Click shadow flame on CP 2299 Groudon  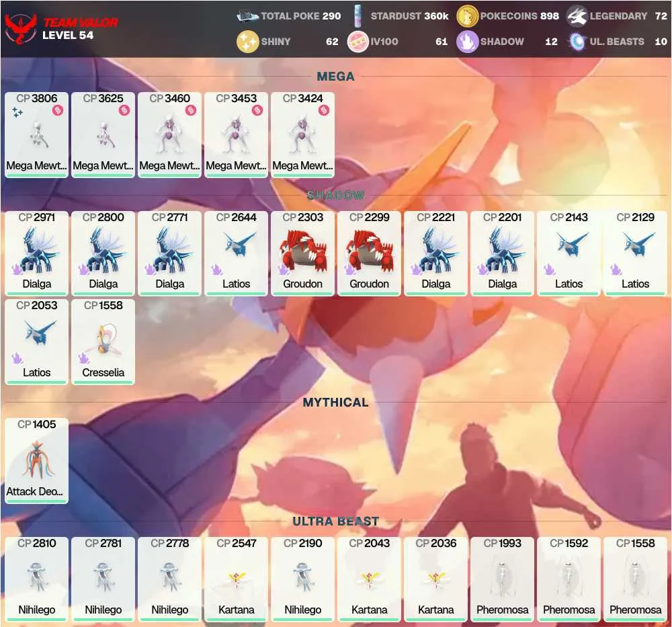tap(349, 269)
